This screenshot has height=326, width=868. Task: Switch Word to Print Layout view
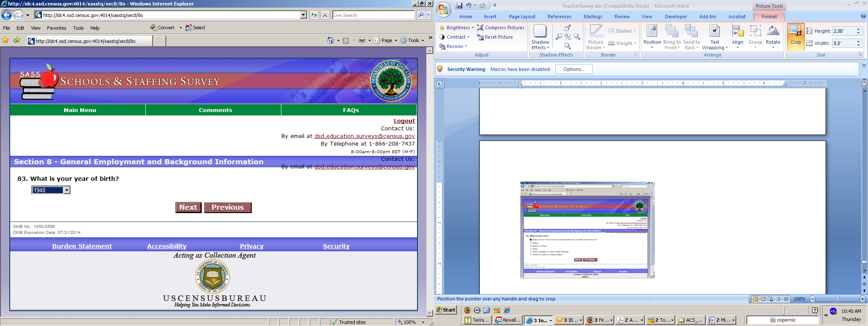pyautogui.click(x=755, y=299)
